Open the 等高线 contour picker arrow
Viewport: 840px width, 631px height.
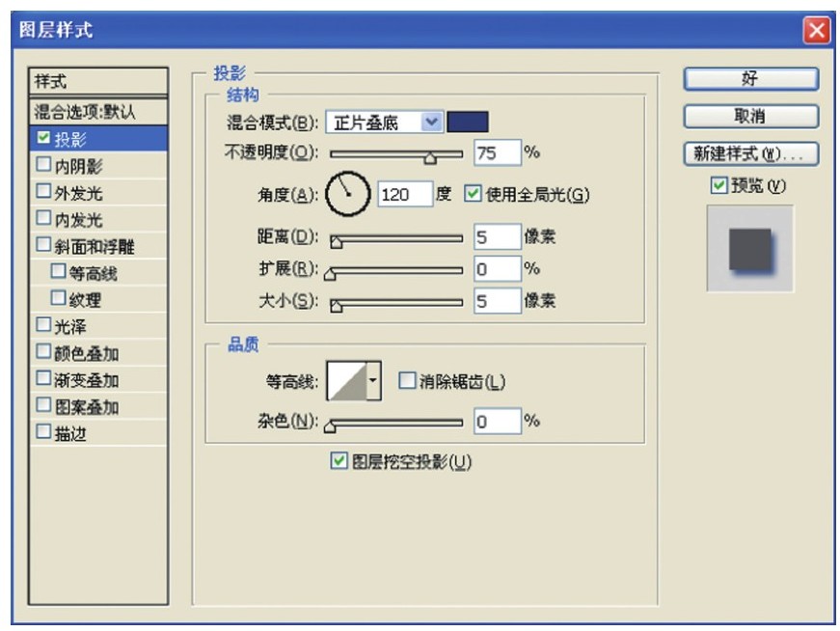[373, 381]
